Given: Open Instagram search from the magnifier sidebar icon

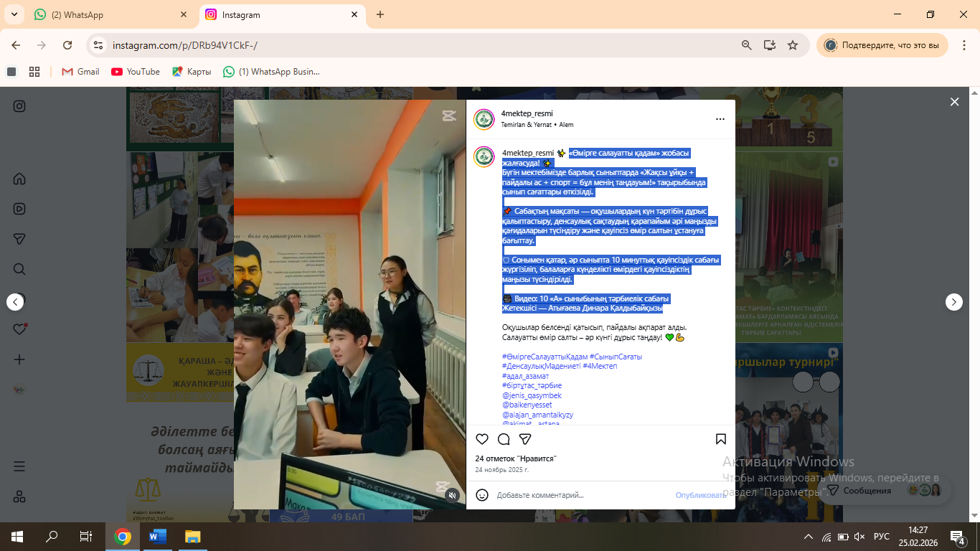Looking at the screenshot, I should click(x=19, y=269).
